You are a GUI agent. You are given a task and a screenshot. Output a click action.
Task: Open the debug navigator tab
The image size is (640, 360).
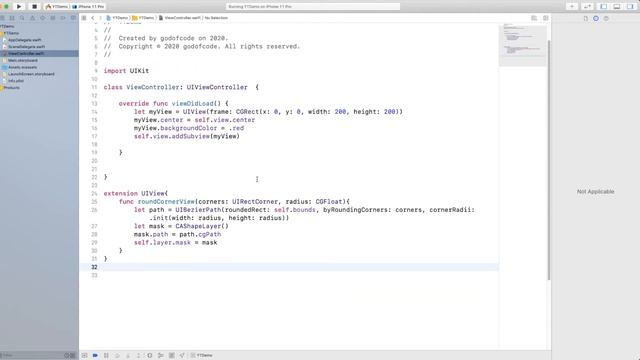53,18
